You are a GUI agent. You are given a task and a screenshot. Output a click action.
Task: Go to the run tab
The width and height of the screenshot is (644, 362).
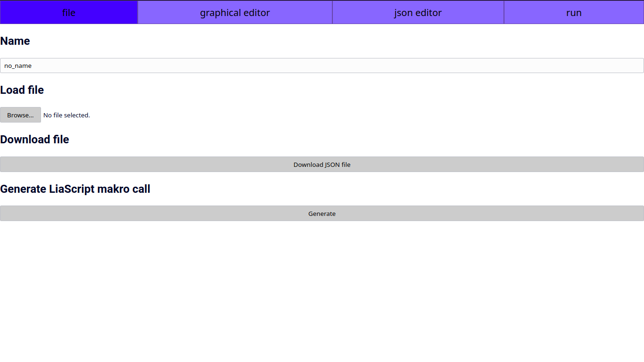574,13
